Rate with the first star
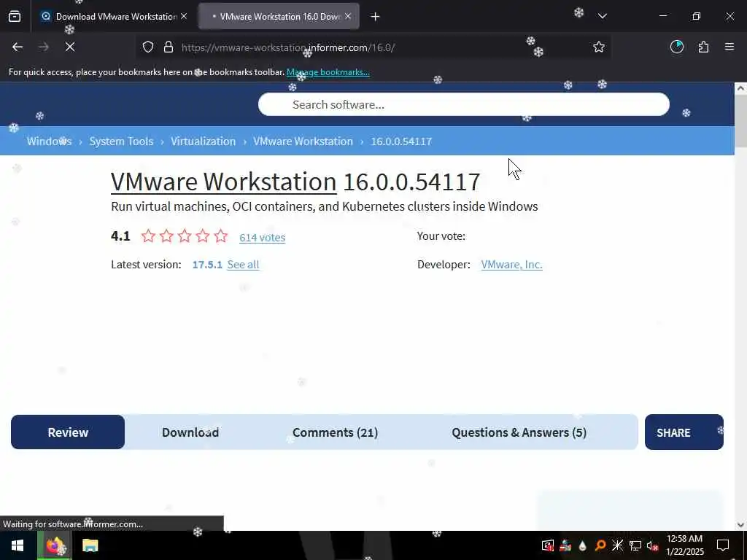 pos(148,236)
